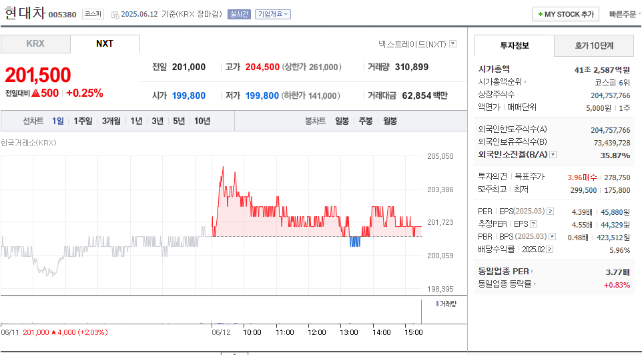The image size is (644, 355).
Task: Click the 고가 value 204,500
Action: click(262, 67)
